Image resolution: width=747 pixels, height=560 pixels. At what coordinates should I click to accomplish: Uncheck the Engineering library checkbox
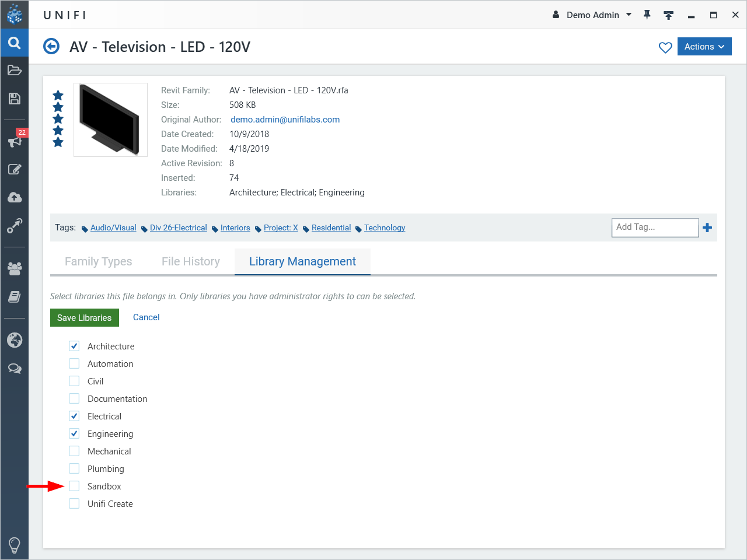coord(74,433)
